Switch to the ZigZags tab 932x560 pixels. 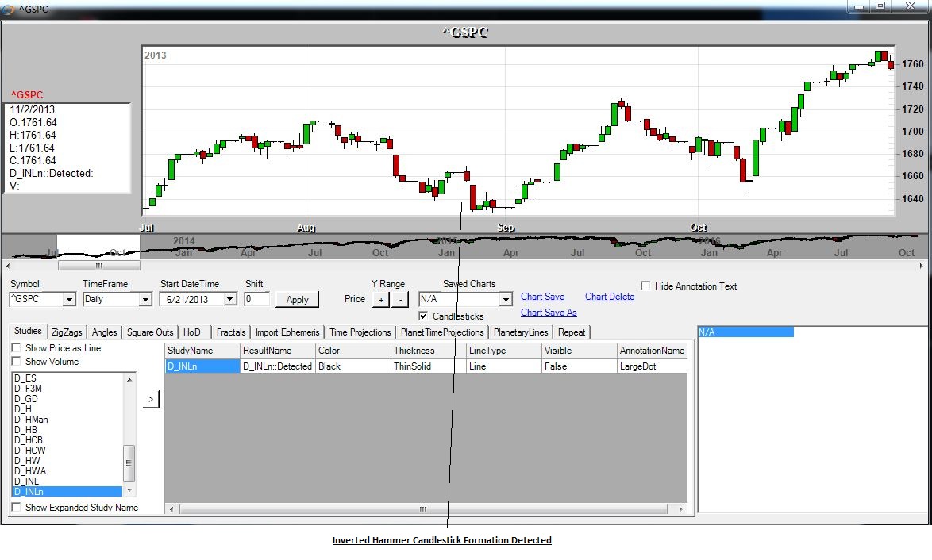coord(67,332)
